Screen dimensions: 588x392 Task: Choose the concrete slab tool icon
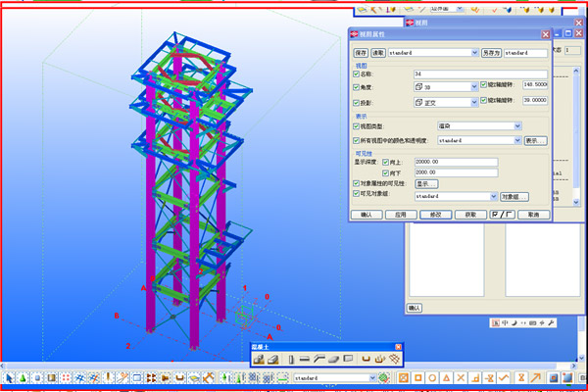334,360
